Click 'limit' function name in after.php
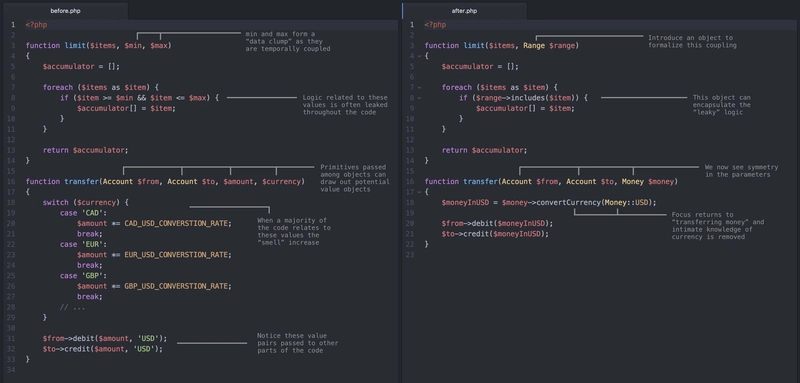 [x=473, y=45]
